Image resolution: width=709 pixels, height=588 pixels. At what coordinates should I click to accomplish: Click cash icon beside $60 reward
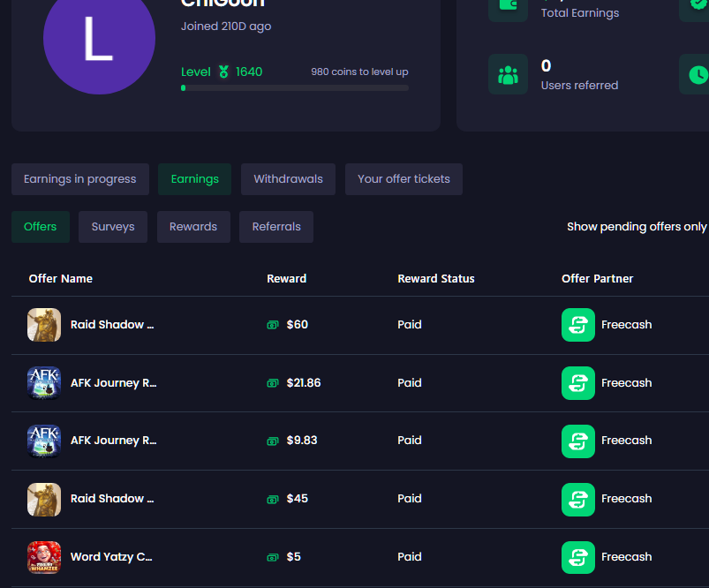tap(273, 325)
